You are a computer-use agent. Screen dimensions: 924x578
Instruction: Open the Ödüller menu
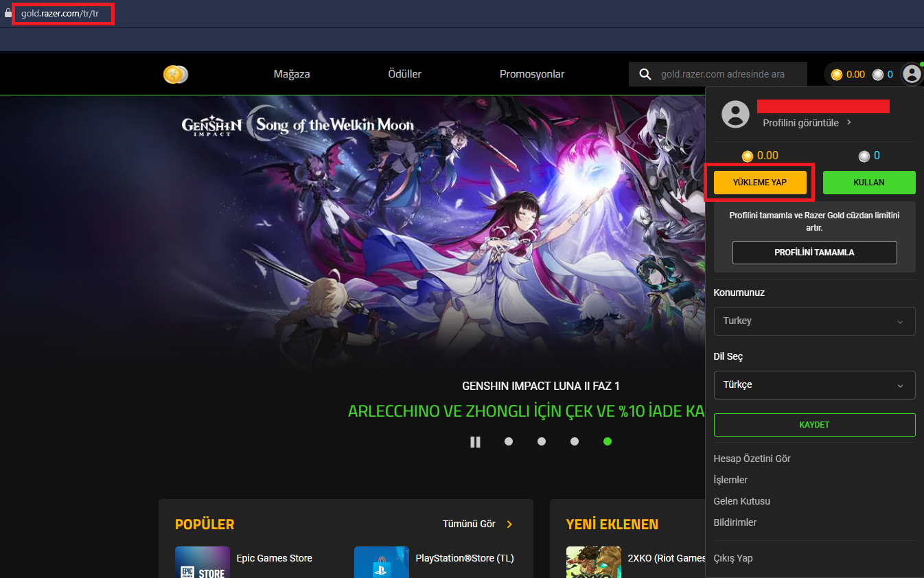[x=405, y=74]
